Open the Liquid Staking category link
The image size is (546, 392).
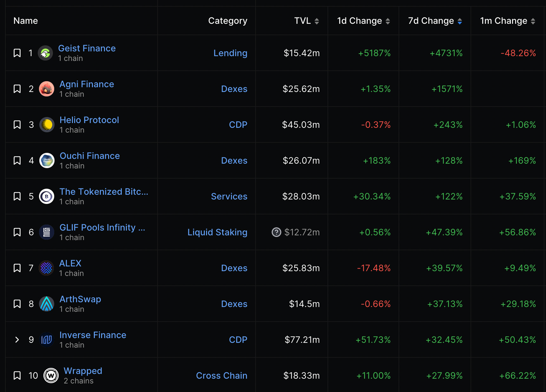point(218,232)
